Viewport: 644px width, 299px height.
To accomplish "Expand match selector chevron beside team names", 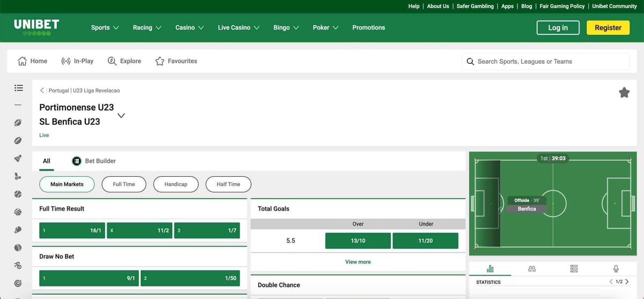I will (x=122, y=115).
